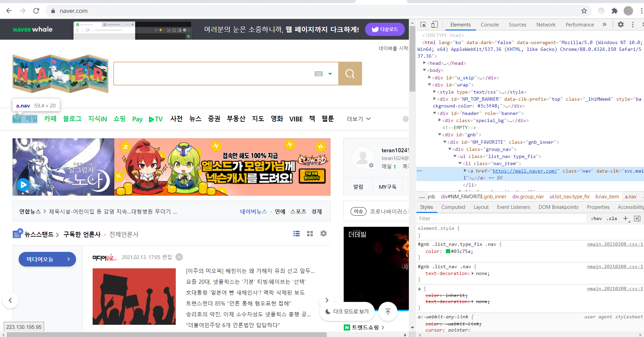Image resolution: width=644 pixels, height=337 pixels.
Task: Click the Styles filter input
Action: pos(501,219)
